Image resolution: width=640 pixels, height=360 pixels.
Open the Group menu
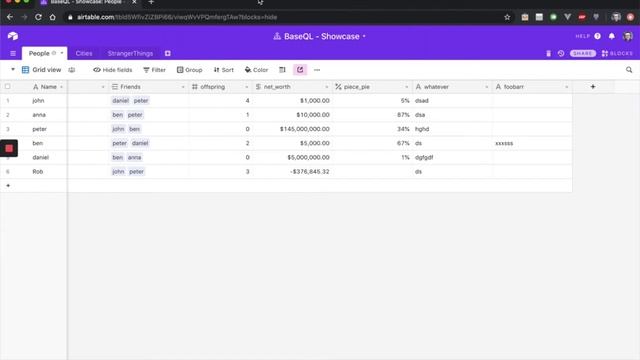click(189, 70)
